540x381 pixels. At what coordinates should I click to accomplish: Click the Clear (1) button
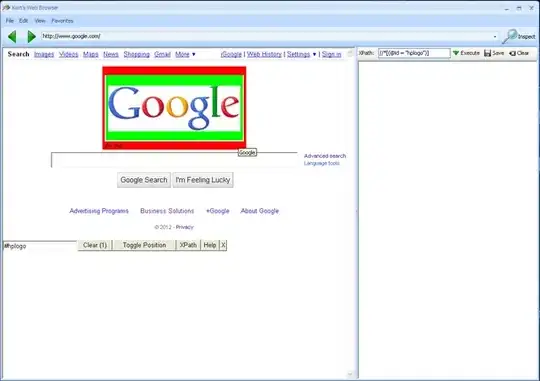pos(95,245)
